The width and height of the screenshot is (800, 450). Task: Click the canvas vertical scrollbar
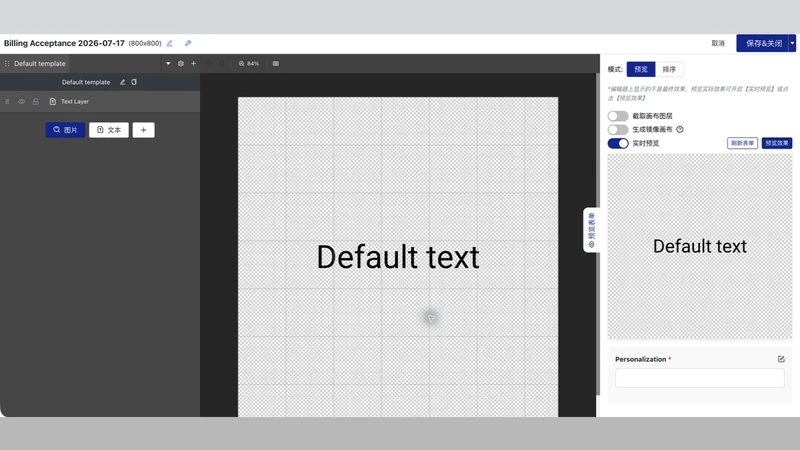[x=598, y=235]
